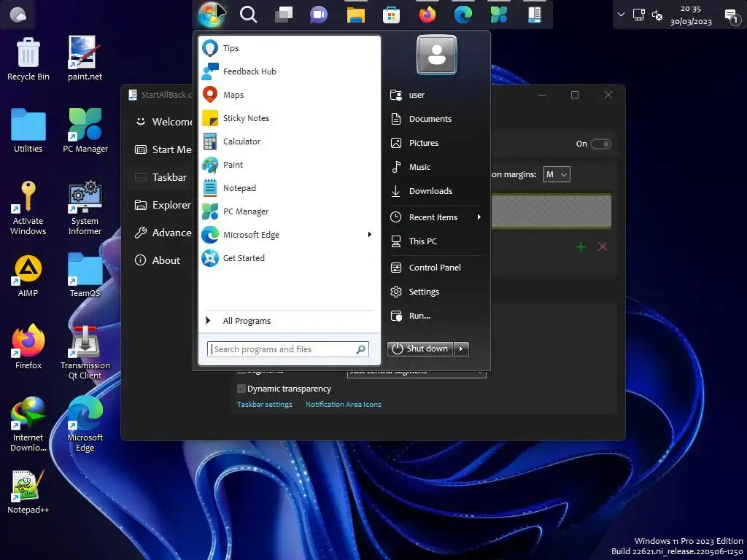Expand Microsoft Edge jump list arrow

[369, 234]
